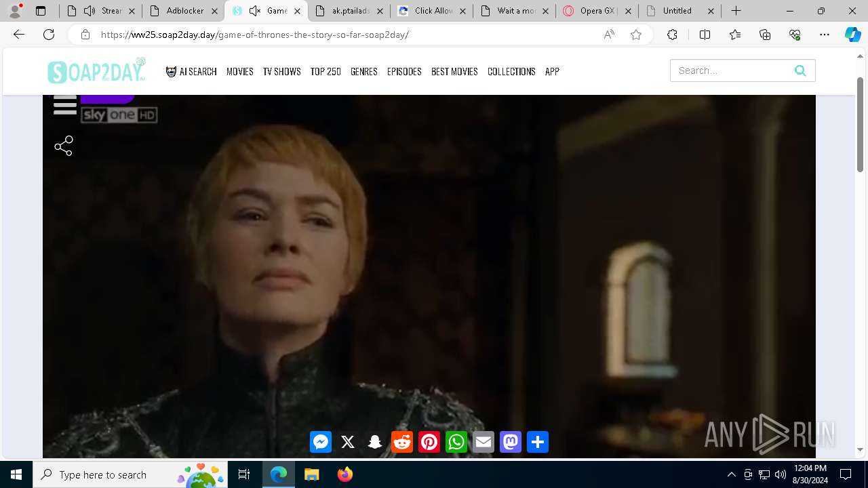This screenshot has height=488, width=868.
Task: Click the address bar URL
Action: pos(254,35)
